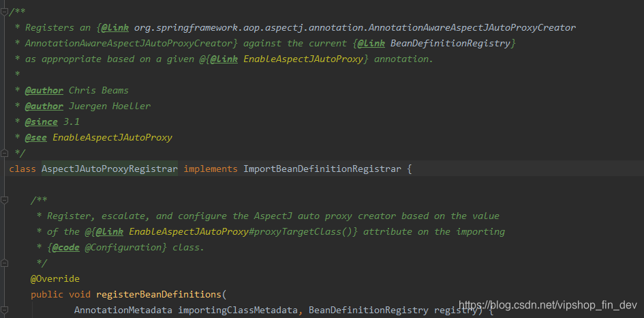
Task: Click BeanDefinitionRegistry type in method parameters
Action: (369, 310)
